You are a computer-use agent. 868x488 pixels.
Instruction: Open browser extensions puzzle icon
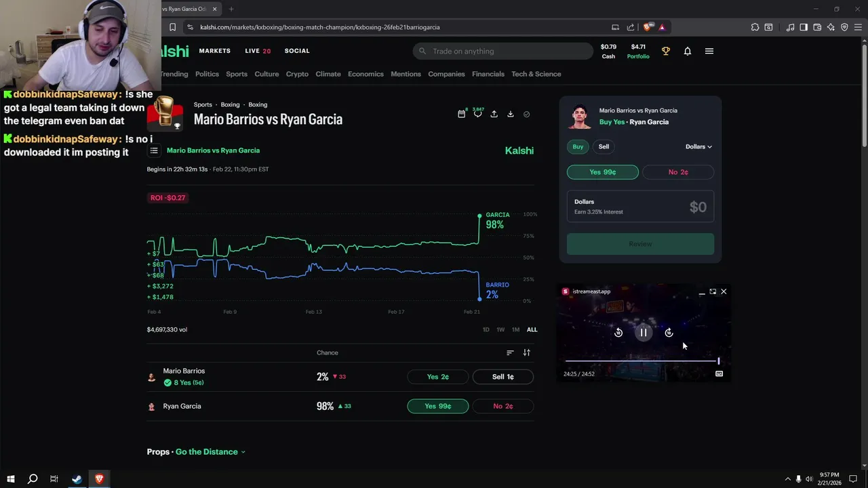(755, 27)
